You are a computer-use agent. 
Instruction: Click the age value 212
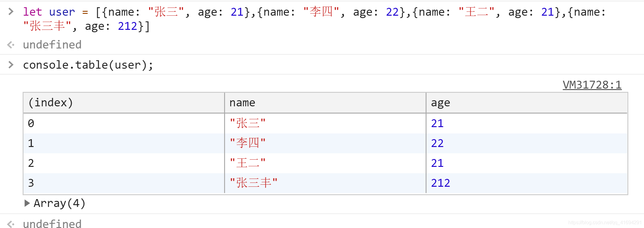440,183
